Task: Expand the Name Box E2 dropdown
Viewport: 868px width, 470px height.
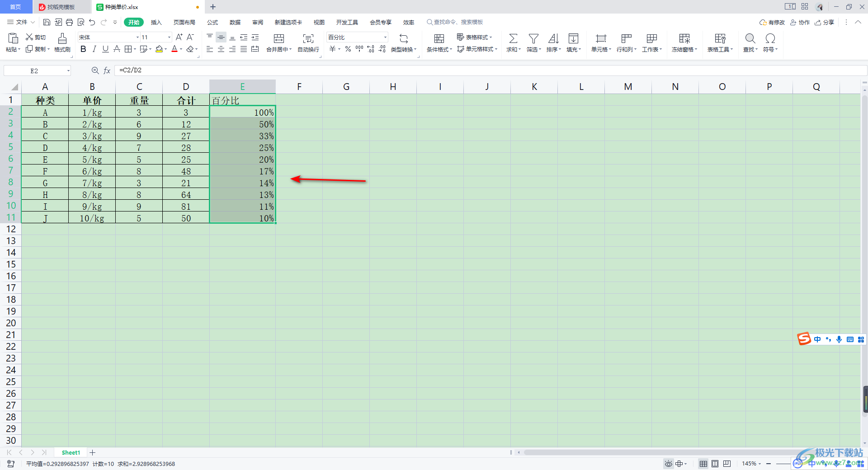Action: [x=68, y=70]
